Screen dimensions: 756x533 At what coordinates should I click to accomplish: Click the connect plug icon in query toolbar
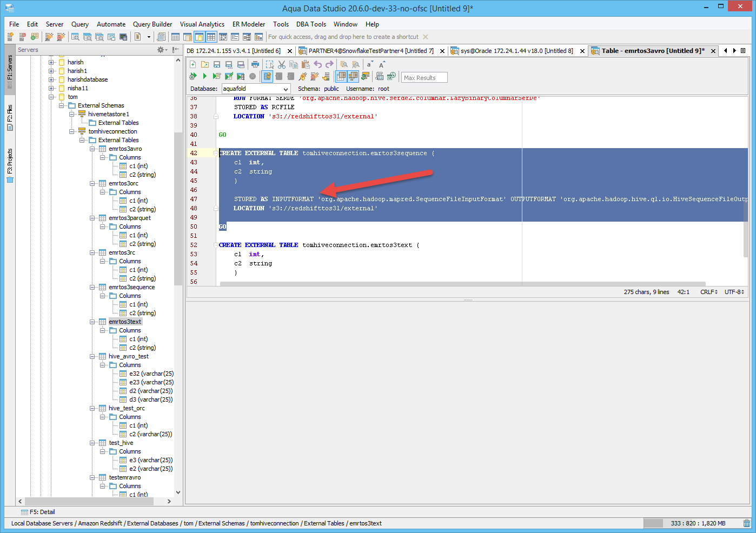303,76
